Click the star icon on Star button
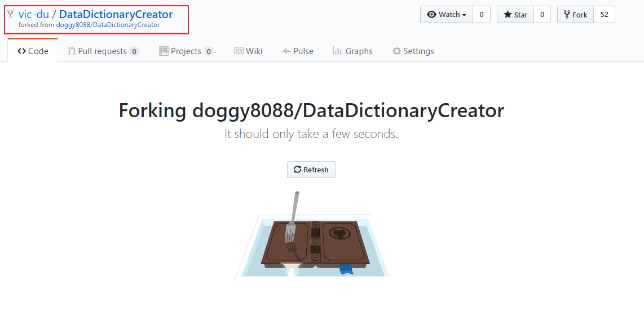 click(x=508, y=14)
